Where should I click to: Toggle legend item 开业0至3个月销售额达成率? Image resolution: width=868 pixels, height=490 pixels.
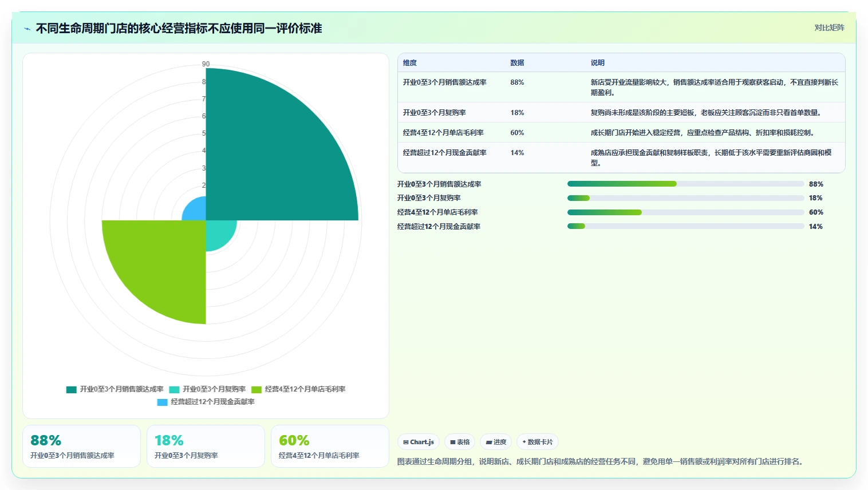point(115,389)
